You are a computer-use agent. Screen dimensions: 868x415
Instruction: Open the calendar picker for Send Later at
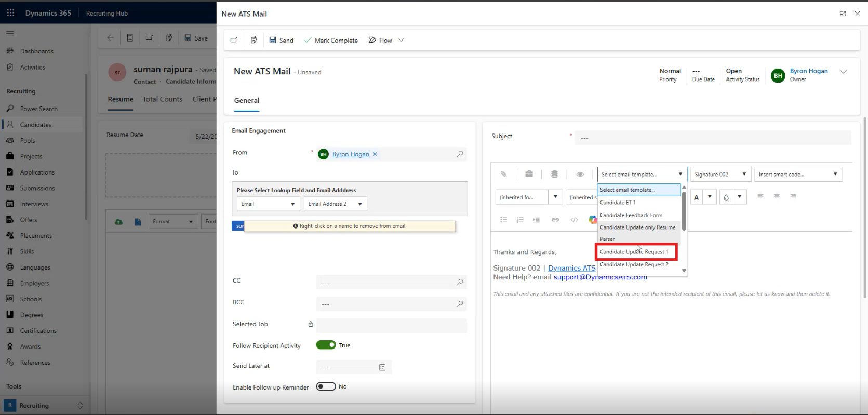pyautogui.click(x=382, y=367)
